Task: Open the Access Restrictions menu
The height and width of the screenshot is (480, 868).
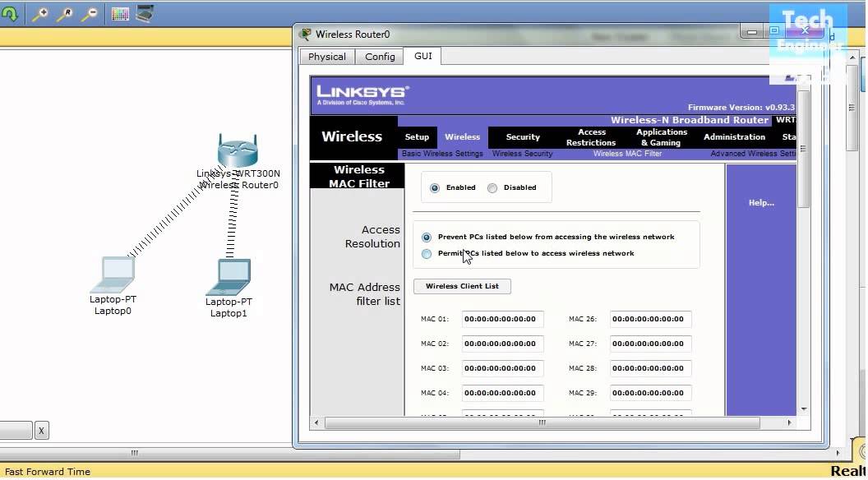Action: (591, 136)
